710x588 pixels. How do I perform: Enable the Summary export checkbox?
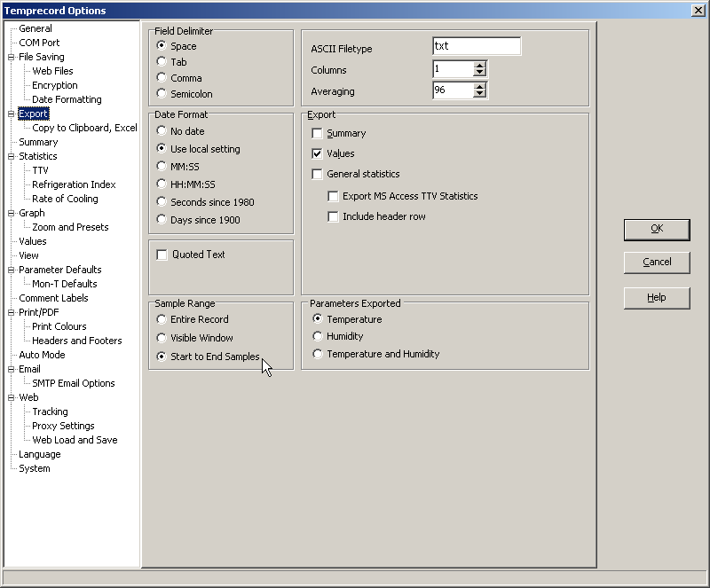(x=317, y=134)
